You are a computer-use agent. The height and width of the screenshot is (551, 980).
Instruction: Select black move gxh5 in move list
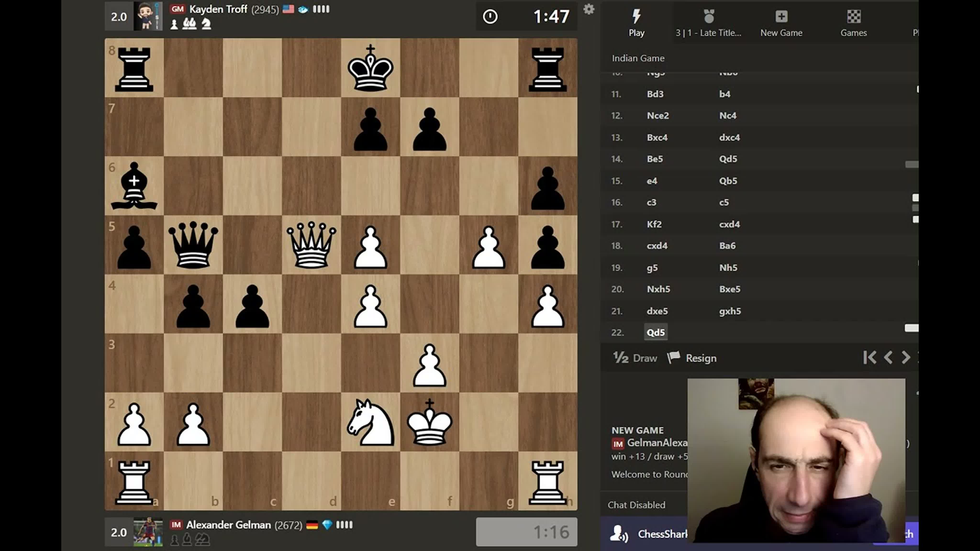tap(730, 311)
